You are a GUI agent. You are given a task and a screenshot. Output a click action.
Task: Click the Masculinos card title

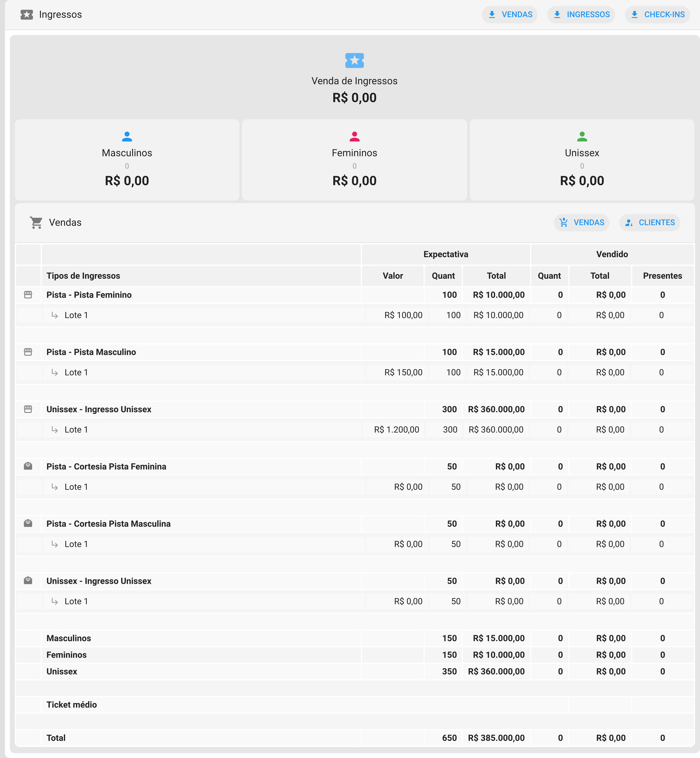(127, 153)
